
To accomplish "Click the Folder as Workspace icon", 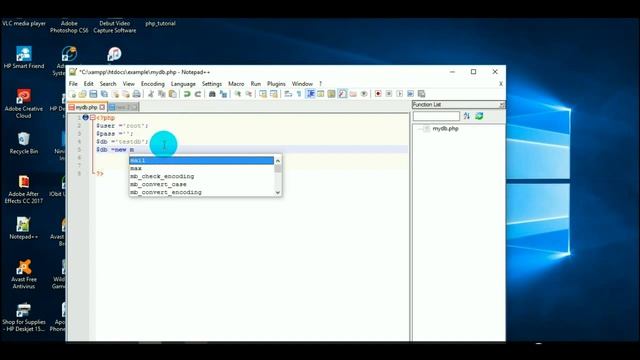I will (353, 94).
